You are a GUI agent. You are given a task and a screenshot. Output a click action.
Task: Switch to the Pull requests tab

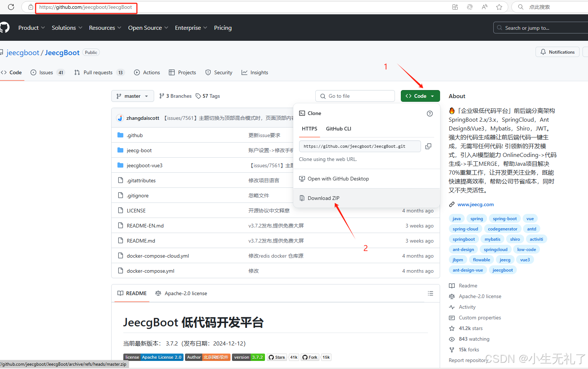[99, 72]
